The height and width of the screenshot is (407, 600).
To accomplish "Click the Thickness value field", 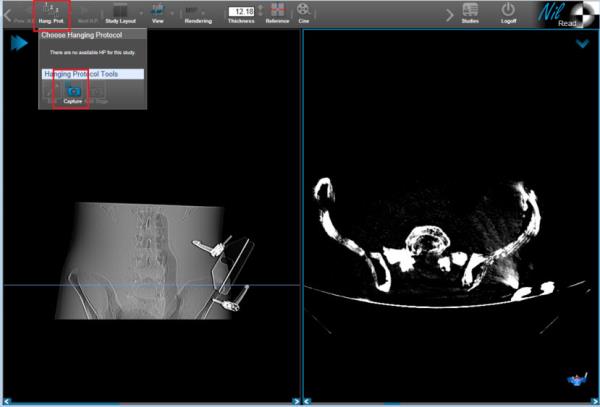I will click(241, 11).
